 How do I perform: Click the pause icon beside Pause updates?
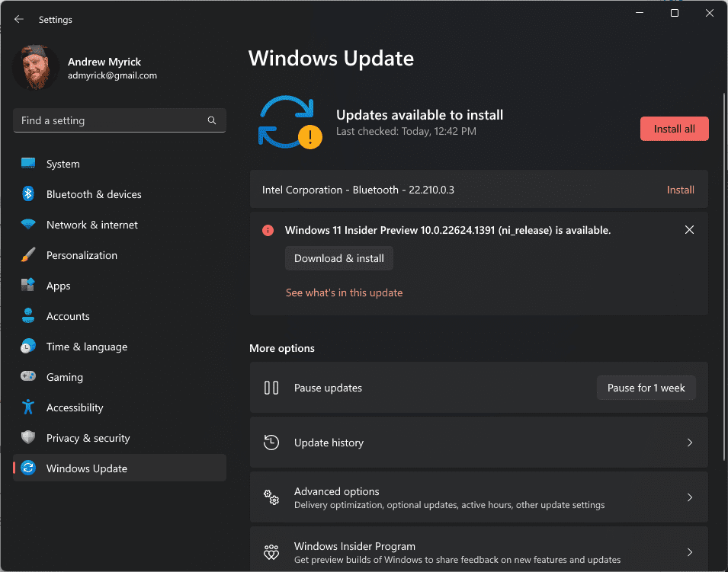click(x=271, y=388)
